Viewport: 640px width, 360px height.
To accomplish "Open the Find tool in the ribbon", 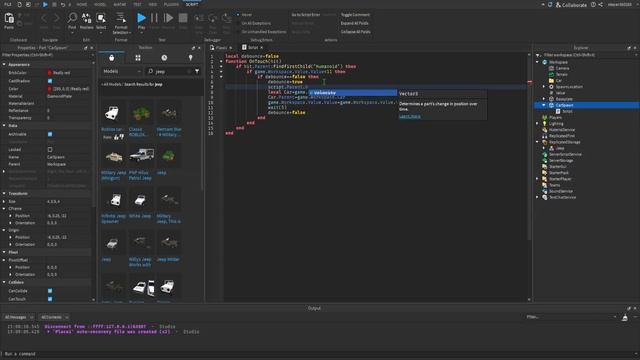I will point(72,18).
